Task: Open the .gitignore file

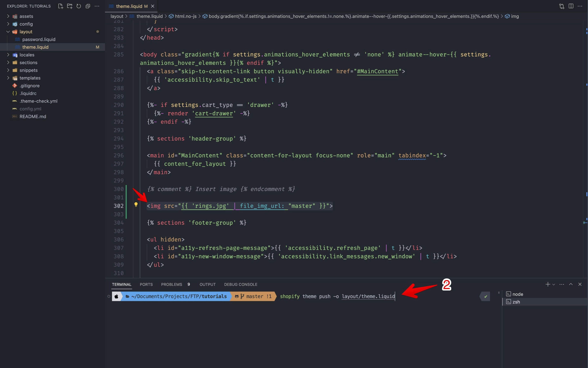Action: (x=52, y=86)
